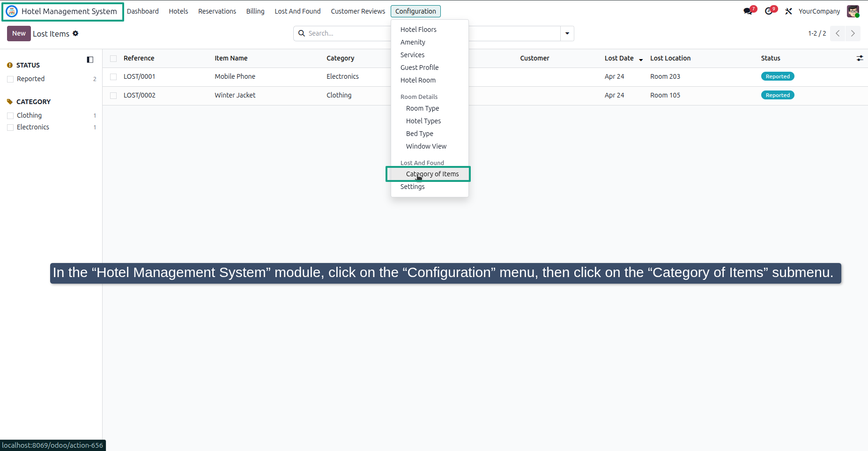Click the Hotel Management System app logo icon

point(12,11)
